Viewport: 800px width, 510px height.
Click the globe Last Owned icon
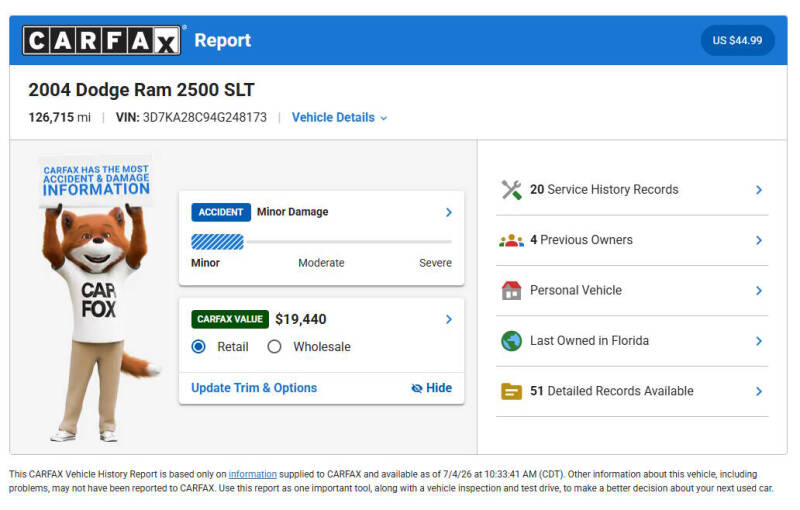pyautogui.click(x=511, y=341)
